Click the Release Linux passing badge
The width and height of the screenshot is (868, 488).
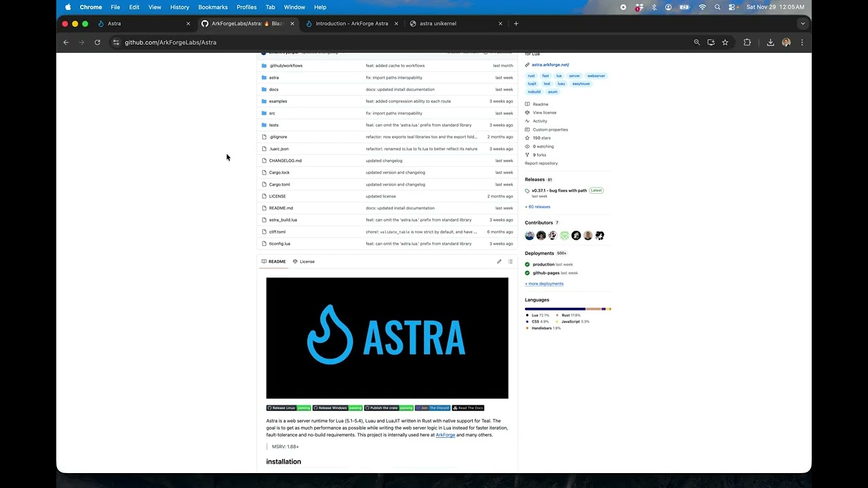click(x=289, y=408)
